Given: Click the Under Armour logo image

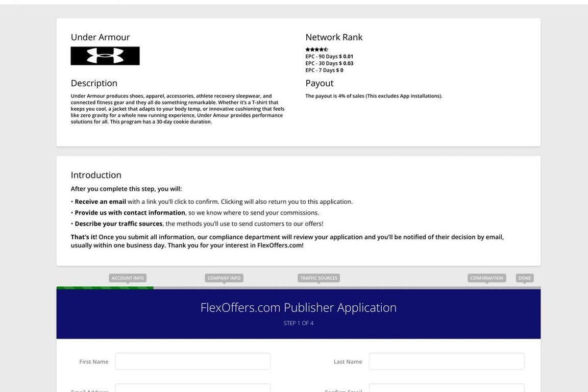Looking at the screenshot, I should pyautogui.click(x=105, y=56).
